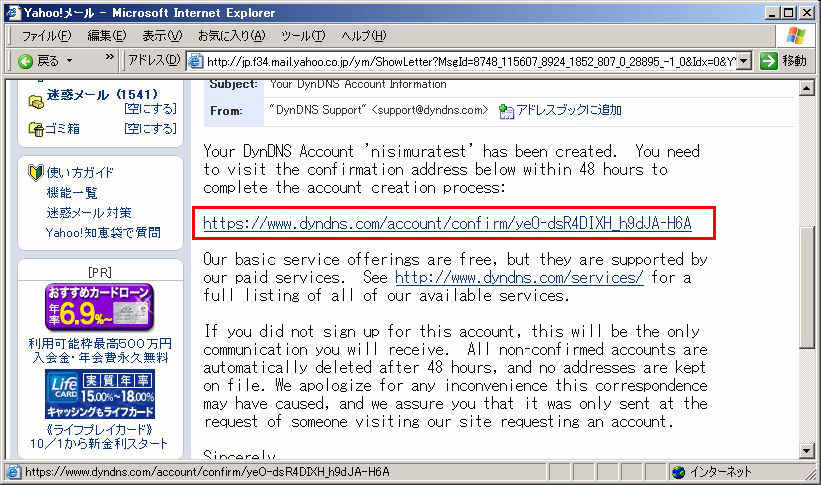Screen dimensions: 821x485
Task: Click the spam folder icon
Action: [36, 102]
